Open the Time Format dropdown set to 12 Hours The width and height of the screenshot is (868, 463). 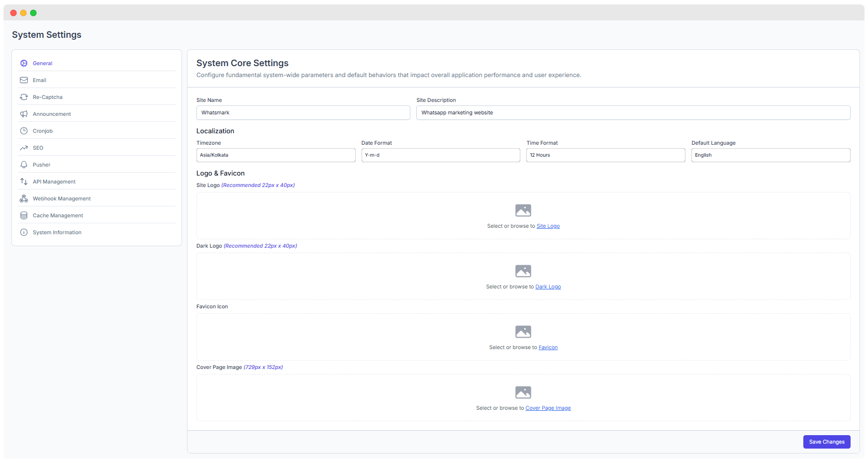tap(605, 155)
